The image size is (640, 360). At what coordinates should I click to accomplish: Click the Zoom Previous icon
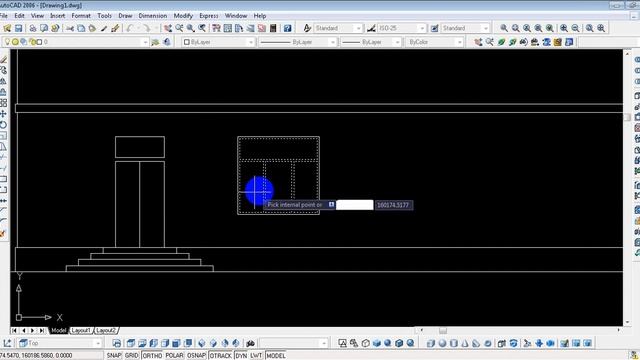(x=202, y=28)
